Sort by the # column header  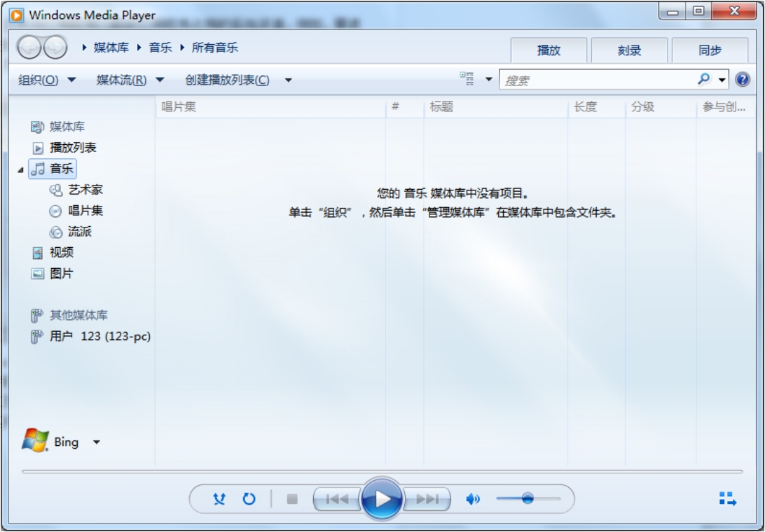[404, 107]
